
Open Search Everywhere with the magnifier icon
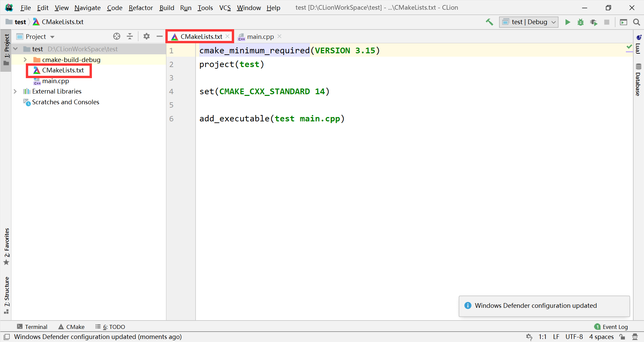click(637, 22)
